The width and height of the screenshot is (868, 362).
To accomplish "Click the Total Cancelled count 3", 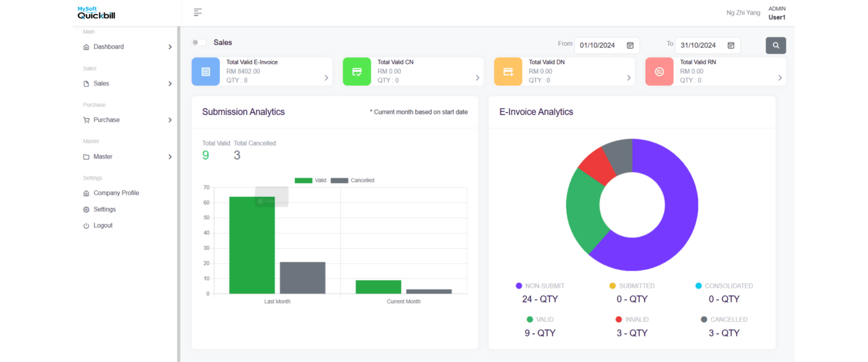I will click(x=237, y=156).
